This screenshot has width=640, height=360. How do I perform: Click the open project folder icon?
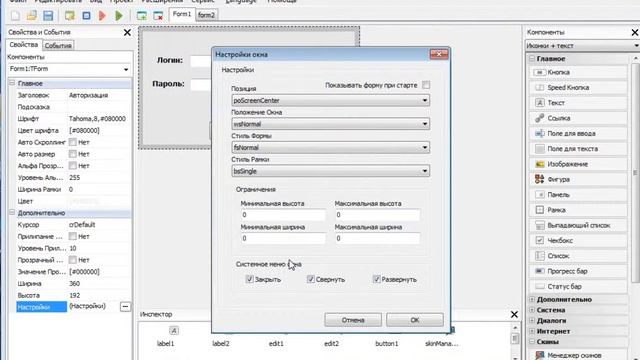(x=31, y=16)
